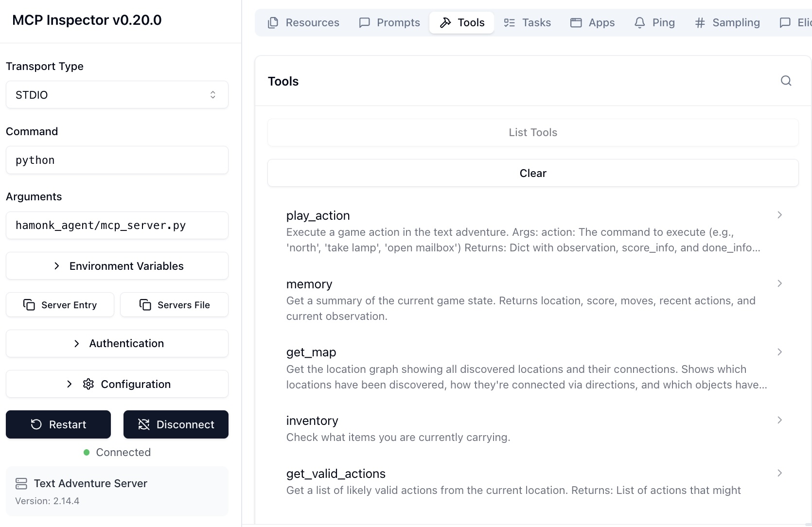Screen dimensions: 812x527
Task: Switch to the Resources tab
Action: pyautogui.click(x=303, y=22)
